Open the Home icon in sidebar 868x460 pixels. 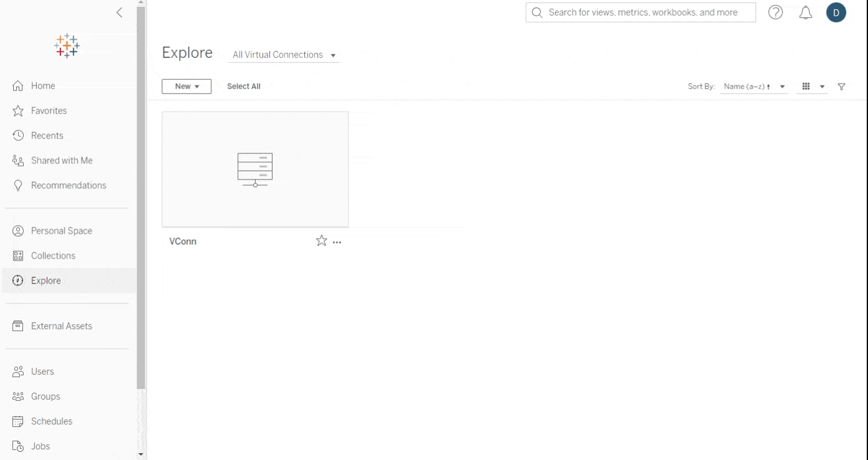[x=18, y=86]
